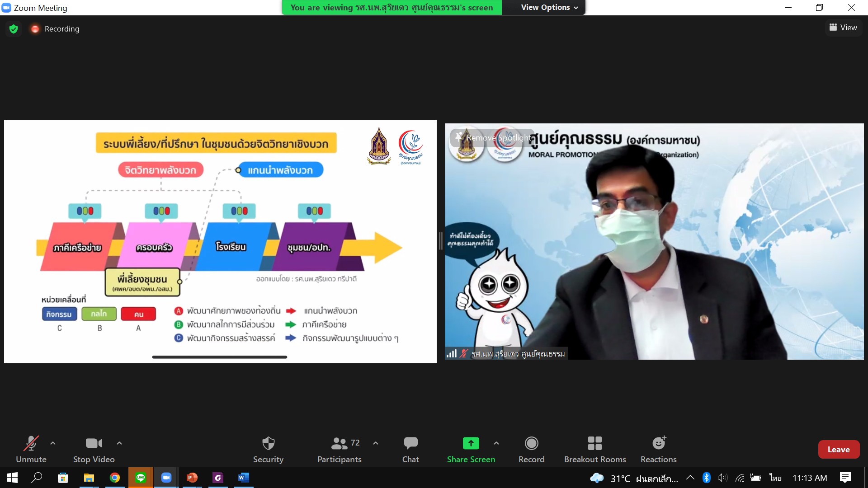Click the shared screen viewing banner
The height and width of the screenshot is (488, 868).
392,7
